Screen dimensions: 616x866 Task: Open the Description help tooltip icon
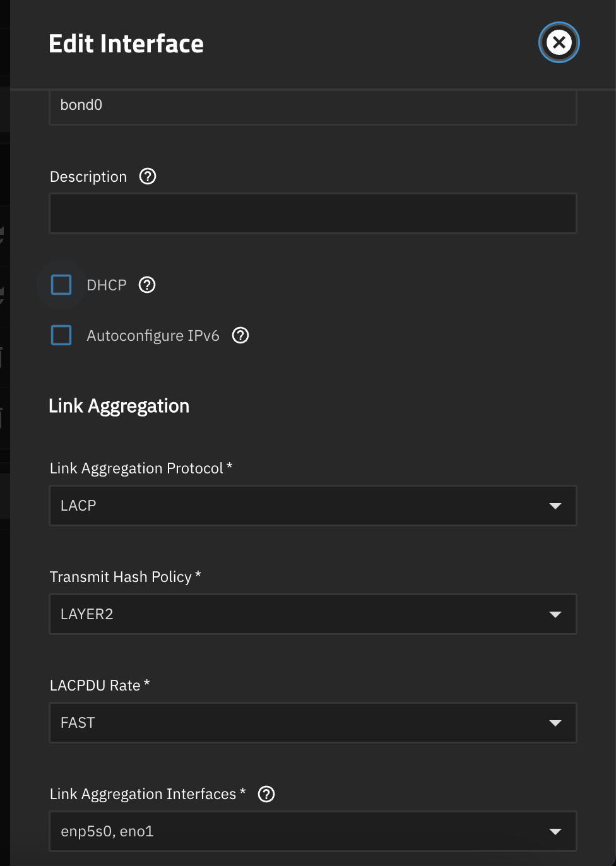(148, 176)
